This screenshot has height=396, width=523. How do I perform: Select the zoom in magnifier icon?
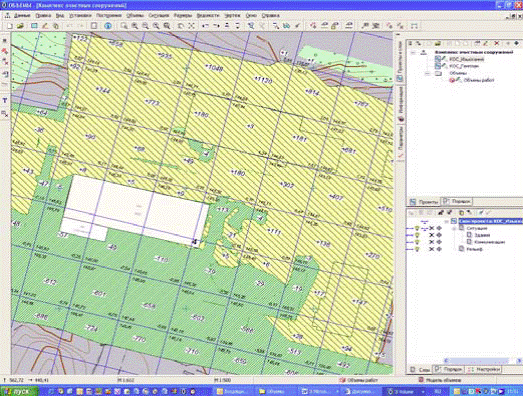point(135,26)
